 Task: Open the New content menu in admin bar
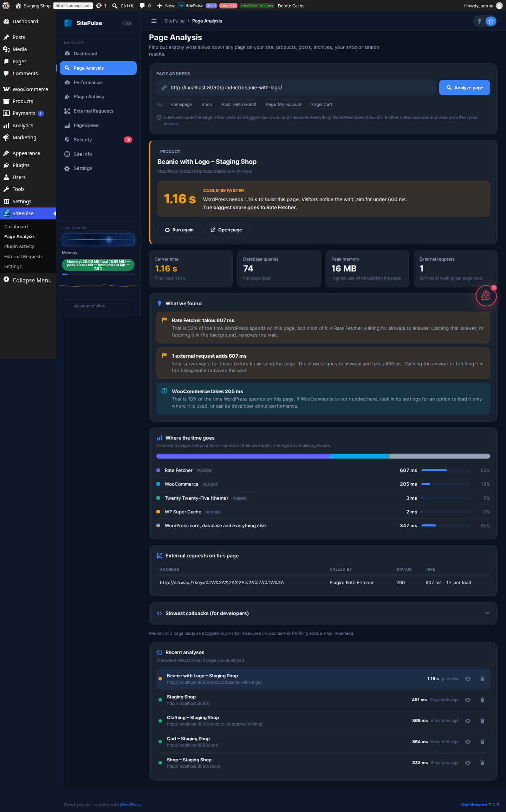[166, 6]
